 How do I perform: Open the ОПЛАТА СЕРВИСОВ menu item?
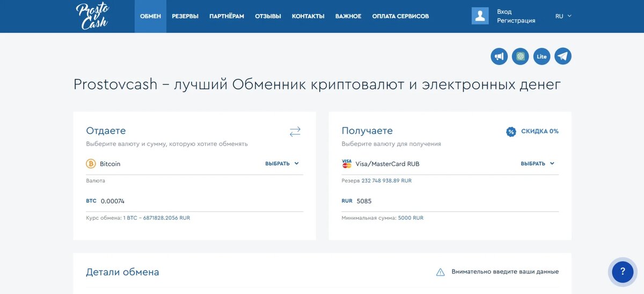[x=400, y=16]
